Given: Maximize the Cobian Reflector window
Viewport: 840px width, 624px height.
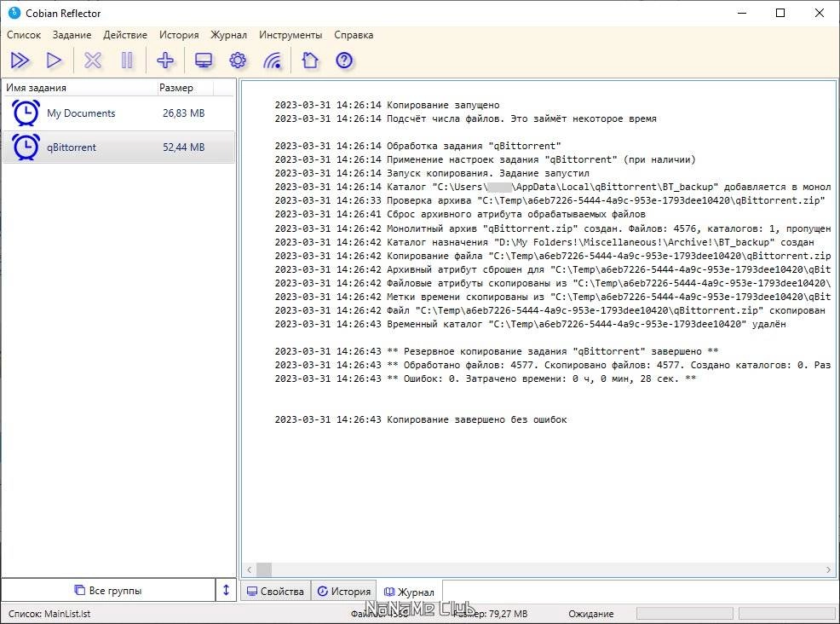Looking at the screenshot, I should coord(780,13).
